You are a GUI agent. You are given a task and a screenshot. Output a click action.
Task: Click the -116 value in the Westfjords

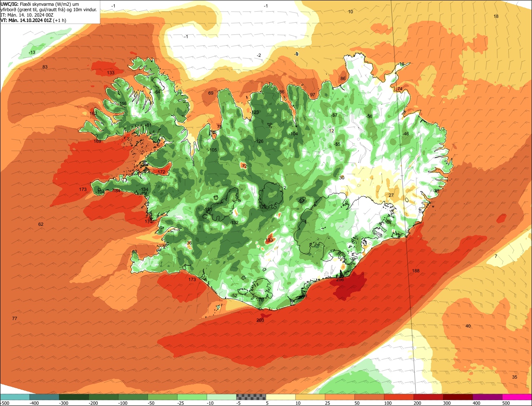[122, 104]
